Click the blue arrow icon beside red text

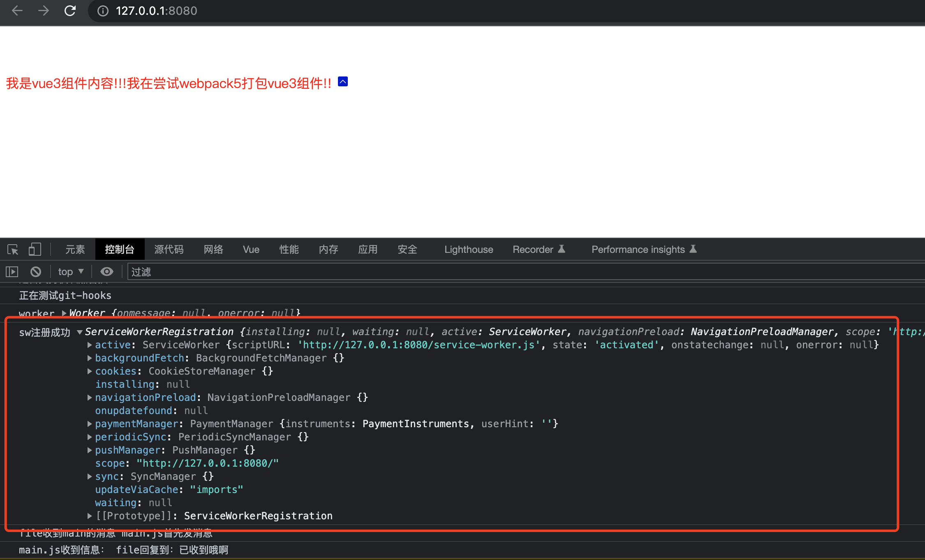(x=343, y=81)
